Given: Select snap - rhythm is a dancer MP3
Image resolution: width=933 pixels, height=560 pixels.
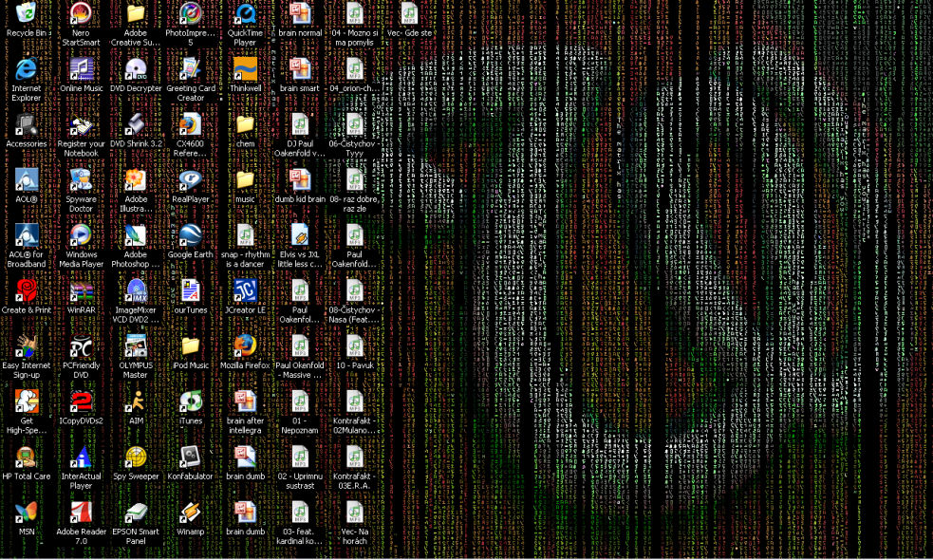Looking at the screenshot, I should 245,235.
